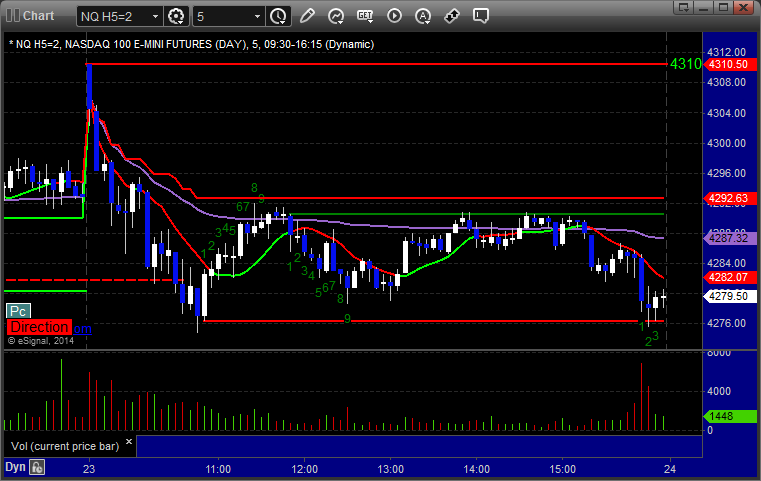Image resolution: width=761 pixels, height=481 pixels.
Task: Click the 4282.07 red price marker
Action: (729, 277)
